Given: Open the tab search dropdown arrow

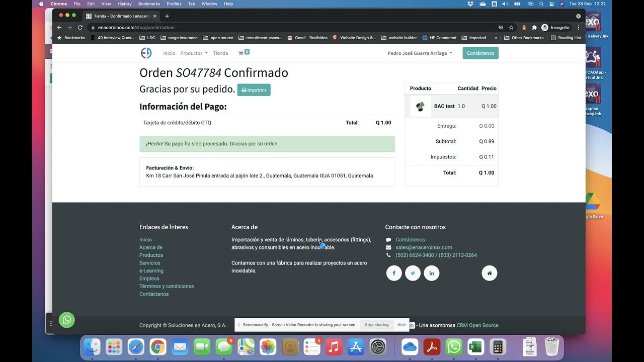Looking at the screenshot, I should tap(578, 16).
